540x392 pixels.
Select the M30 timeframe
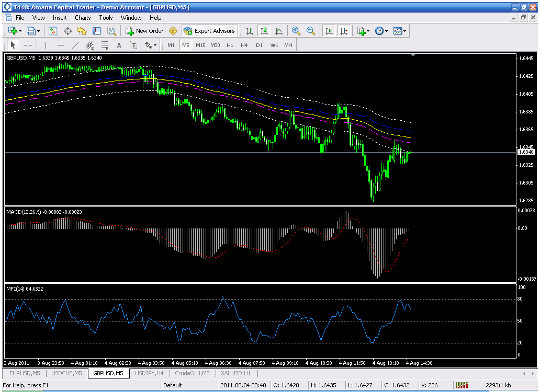215,45
